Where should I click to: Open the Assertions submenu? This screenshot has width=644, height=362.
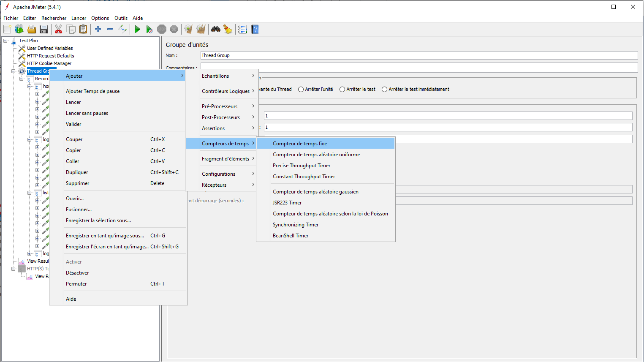(222, 128)
